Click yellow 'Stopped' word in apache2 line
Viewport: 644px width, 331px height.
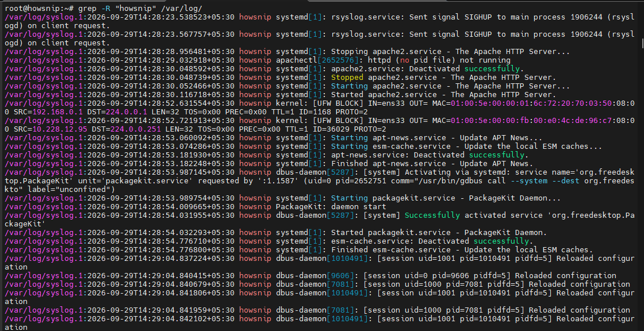347,77
